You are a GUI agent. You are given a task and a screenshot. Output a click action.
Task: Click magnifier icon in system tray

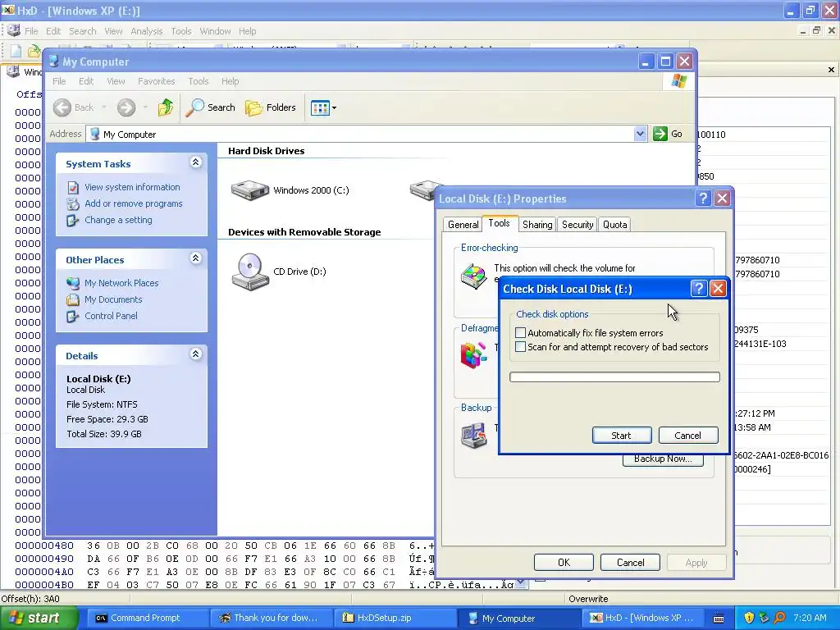click(x=780, y=618)
